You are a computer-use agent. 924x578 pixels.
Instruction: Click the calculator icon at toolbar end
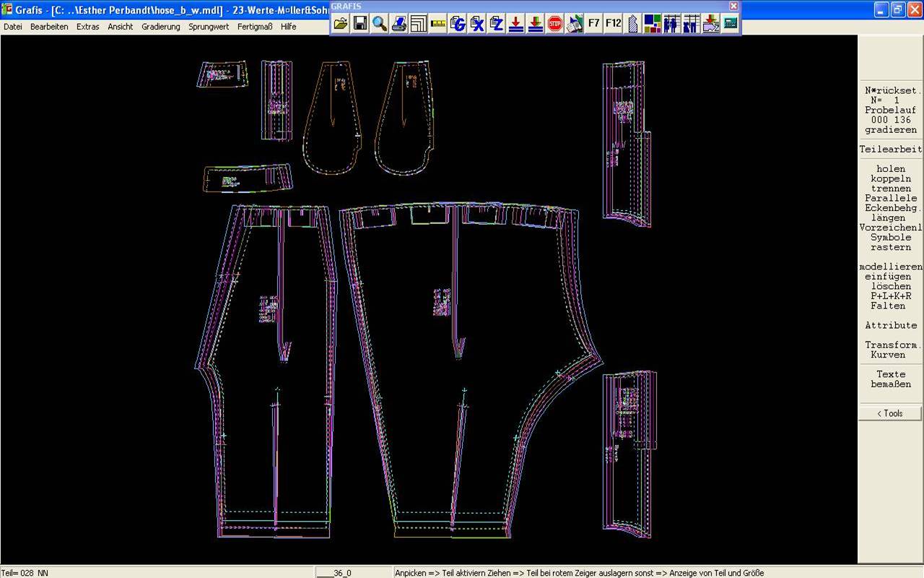(x=731, y=24)
